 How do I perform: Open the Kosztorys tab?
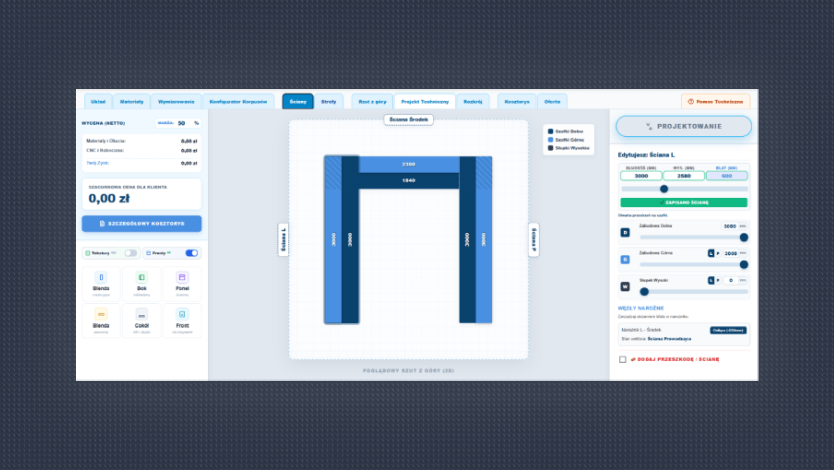517,102
